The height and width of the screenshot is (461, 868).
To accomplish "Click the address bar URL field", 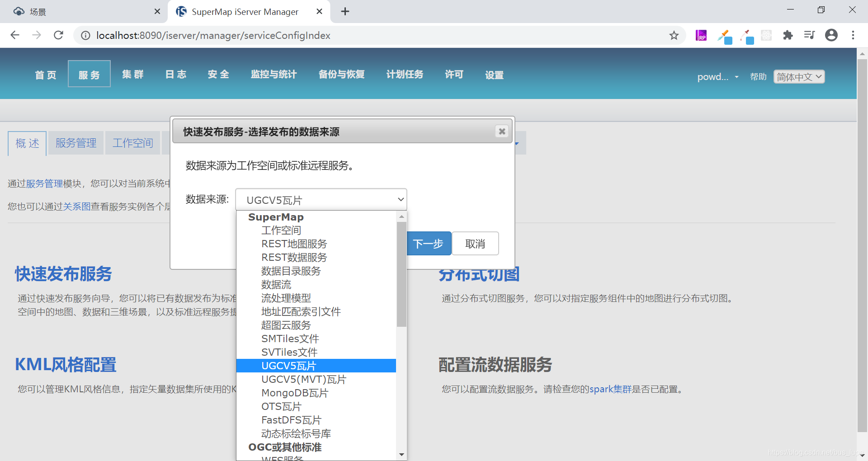I will click(x=380, y=35).
